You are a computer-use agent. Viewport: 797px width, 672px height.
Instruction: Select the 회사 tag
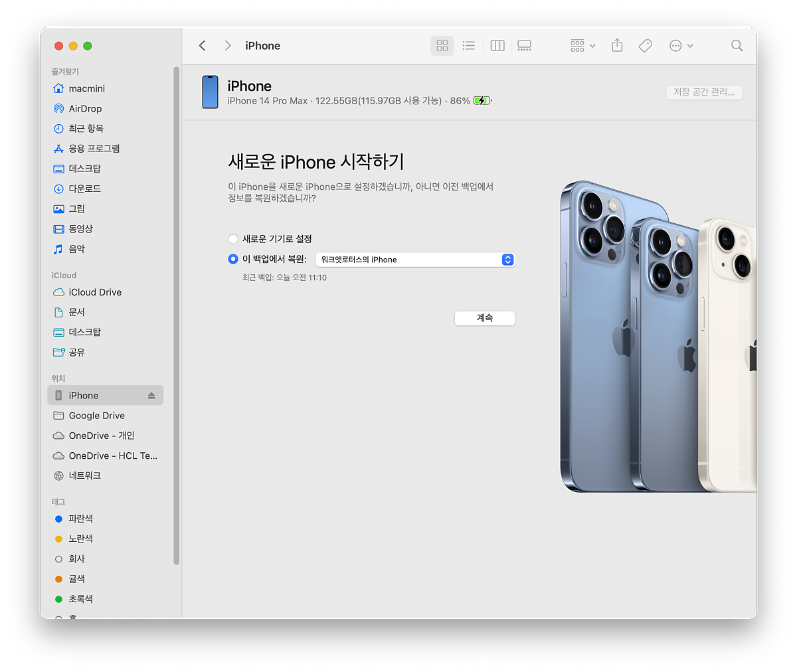tap(106, 559)
